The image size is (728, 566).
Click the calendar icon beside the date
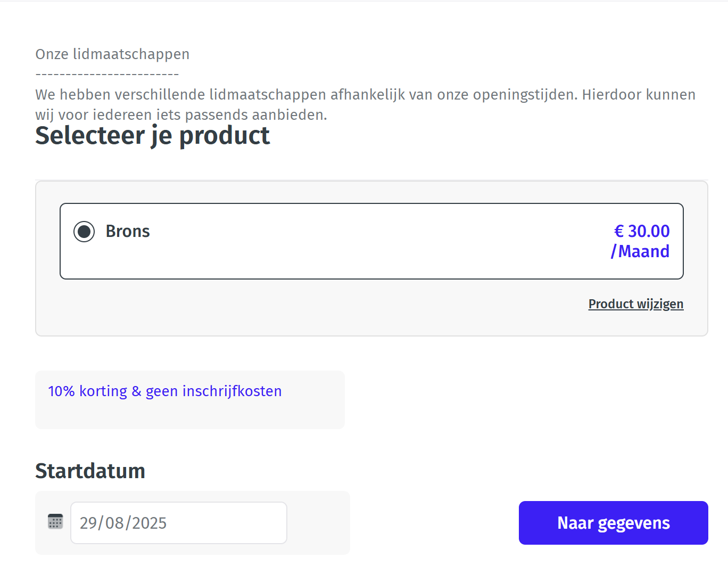55,522
